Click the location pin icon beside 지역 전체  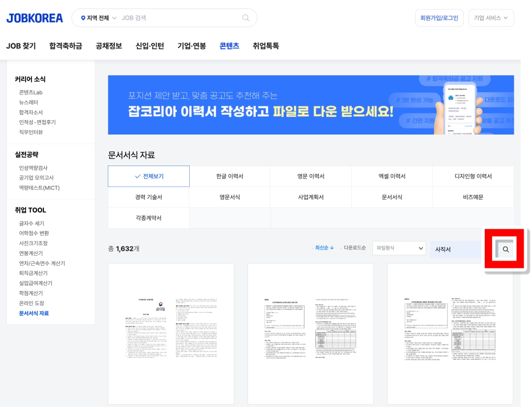83,18
